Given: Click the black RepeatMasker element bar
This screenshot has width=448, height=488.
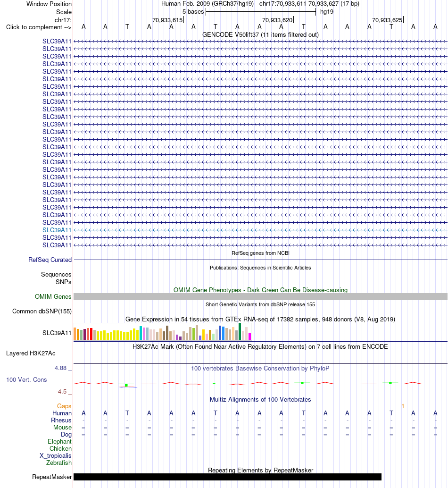Looking at the screenshot, I should 228,477.
